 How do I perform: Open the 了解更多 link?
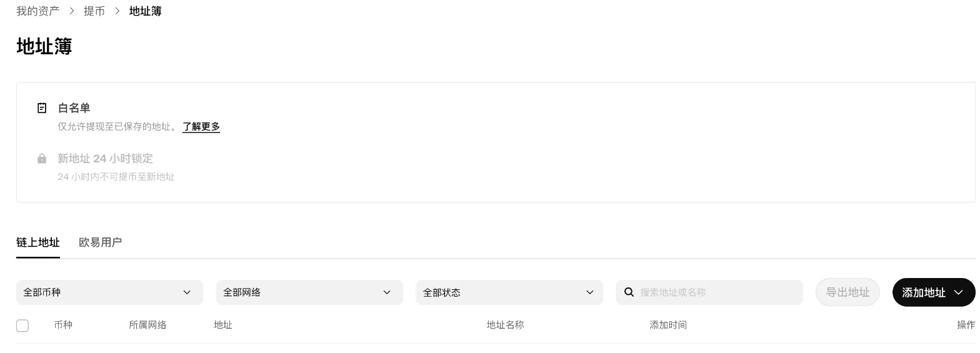point(201,127)
